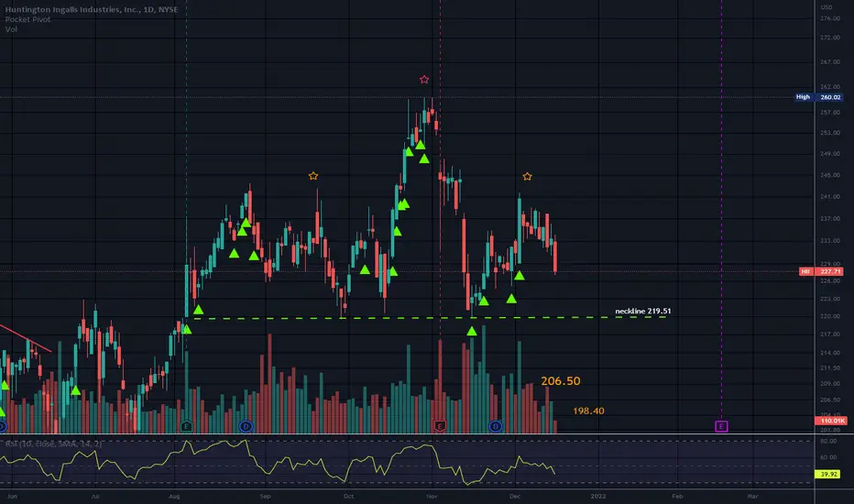854x504 pixels.
Task: Click the 217.00 price axis label
Action: (830, 334)
